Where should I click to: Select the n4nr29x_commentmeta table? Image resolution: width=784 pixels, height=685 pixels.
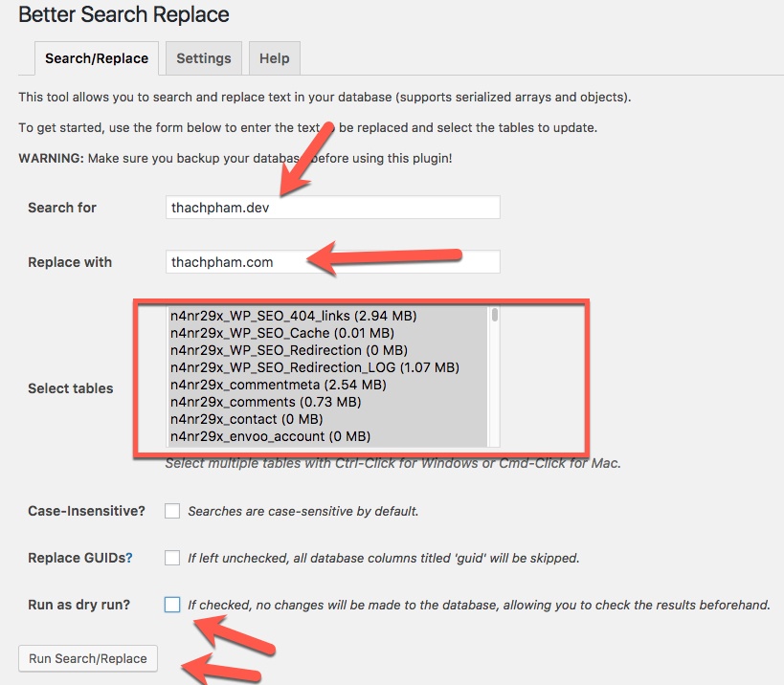278,385
